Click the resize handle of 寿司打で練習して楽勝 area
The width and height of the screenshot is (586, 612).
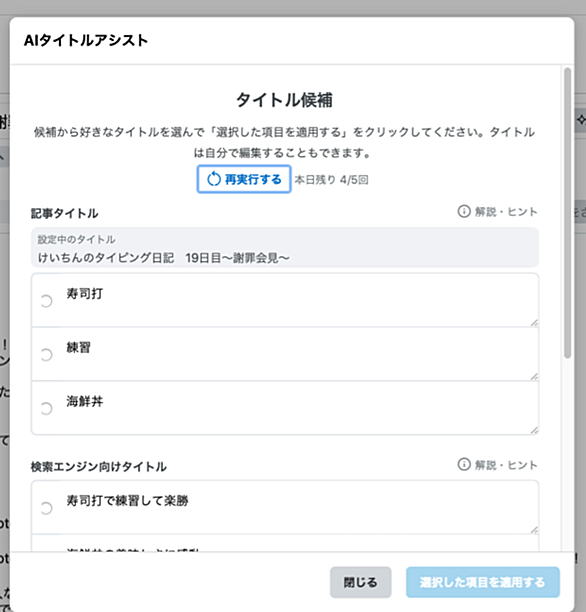(534, 530)
